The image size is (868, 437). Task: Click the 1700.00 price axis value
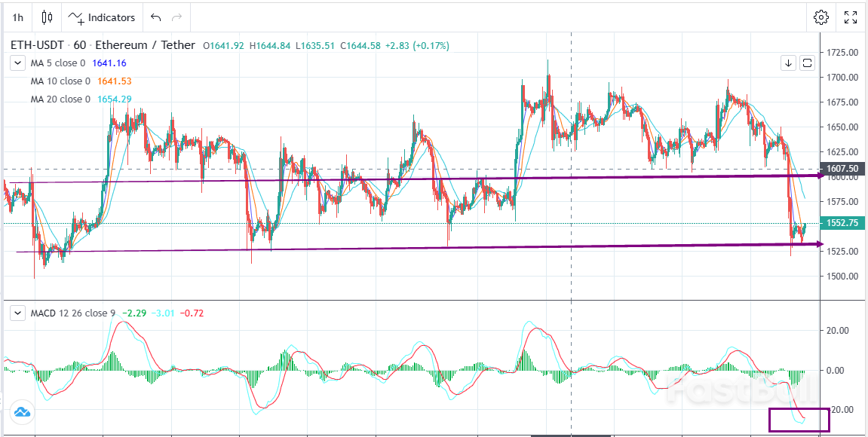click(842, 78)
